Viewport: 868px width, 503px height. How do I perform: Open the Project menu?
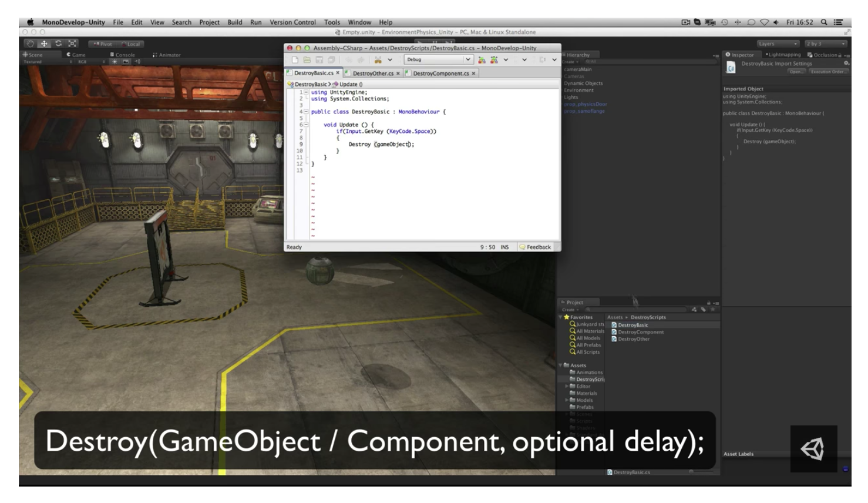(209, 22)
